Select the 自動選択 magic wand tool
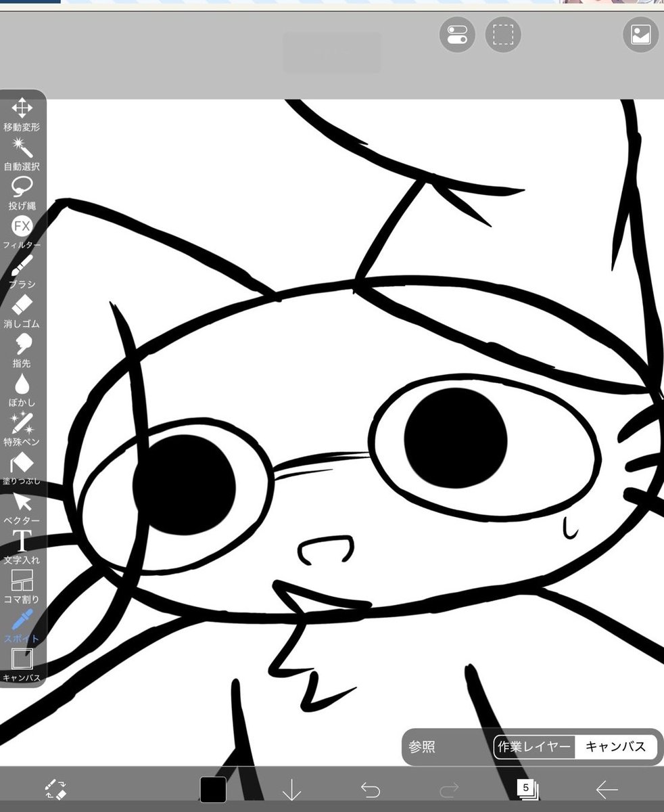 [22, 154]
